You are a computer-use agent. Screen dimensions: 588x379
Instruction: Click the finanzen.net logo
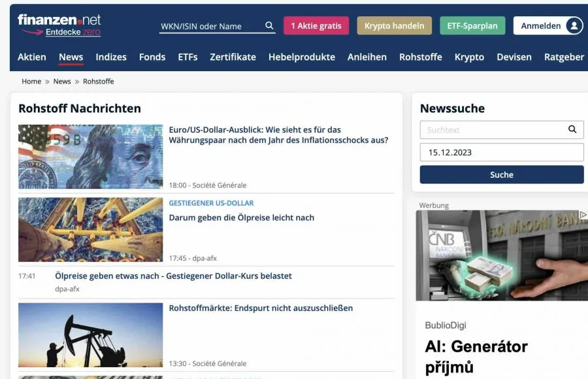click(59, 21)
